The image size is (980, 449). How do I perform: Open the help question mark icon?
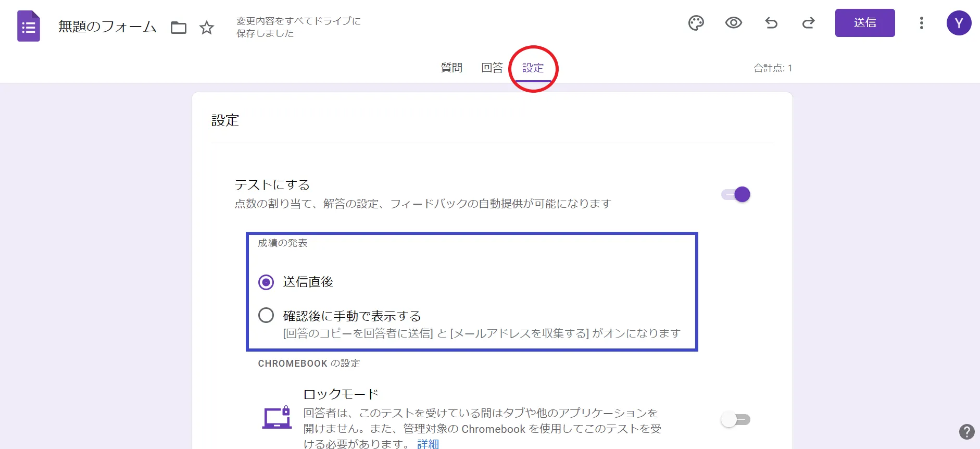click(966, 432)
